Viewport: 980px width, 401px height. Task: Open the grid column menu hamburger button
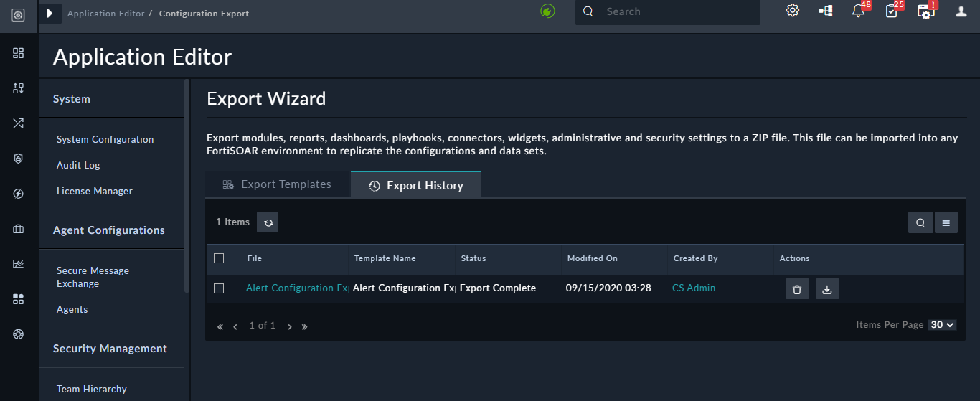946,223
